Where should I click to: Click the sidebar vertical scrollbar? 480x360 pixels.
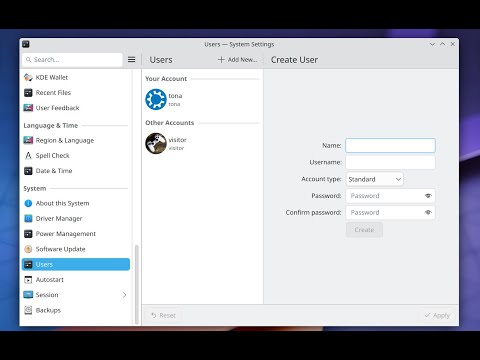point(136,284)
